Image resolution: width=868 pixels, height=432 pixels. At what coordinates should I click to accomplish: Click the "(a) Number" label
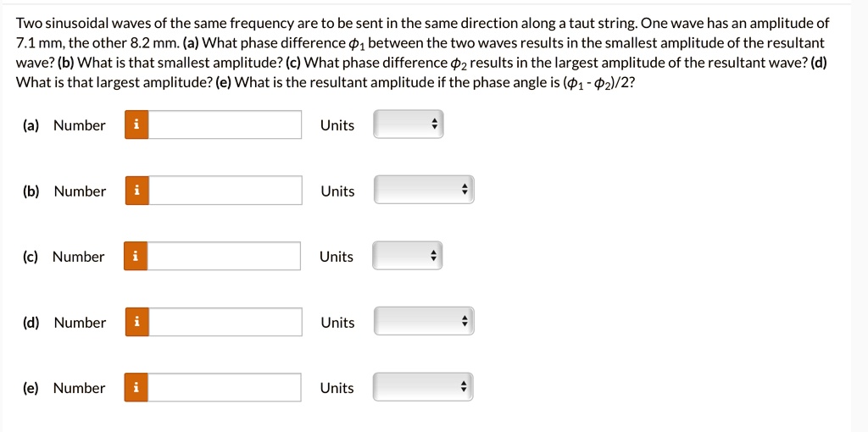[64, 125]
